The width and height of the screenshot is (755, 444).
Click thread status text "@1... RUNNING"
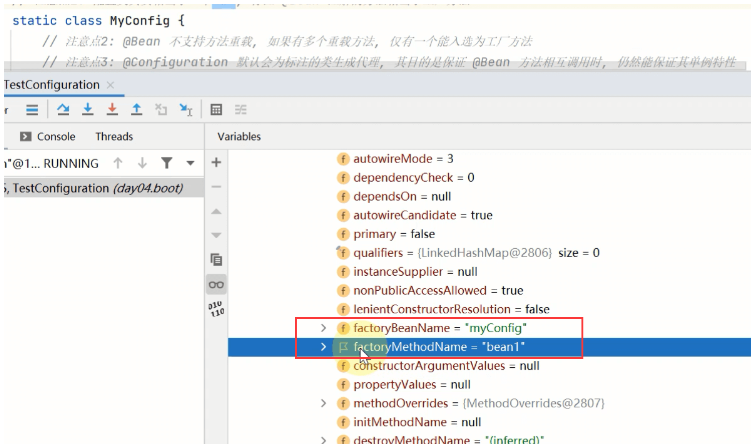[x=52, y=164]
